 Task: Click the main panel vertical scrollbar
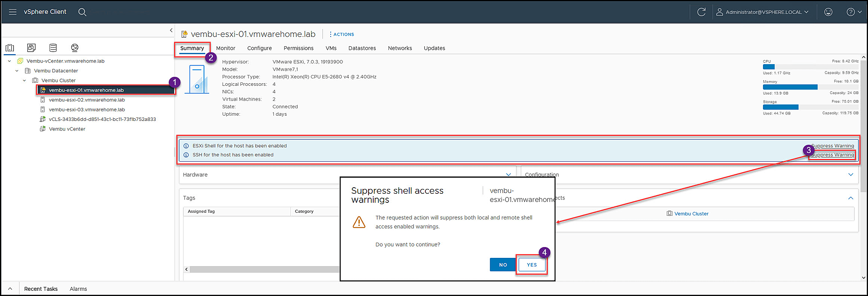(863, 126)
